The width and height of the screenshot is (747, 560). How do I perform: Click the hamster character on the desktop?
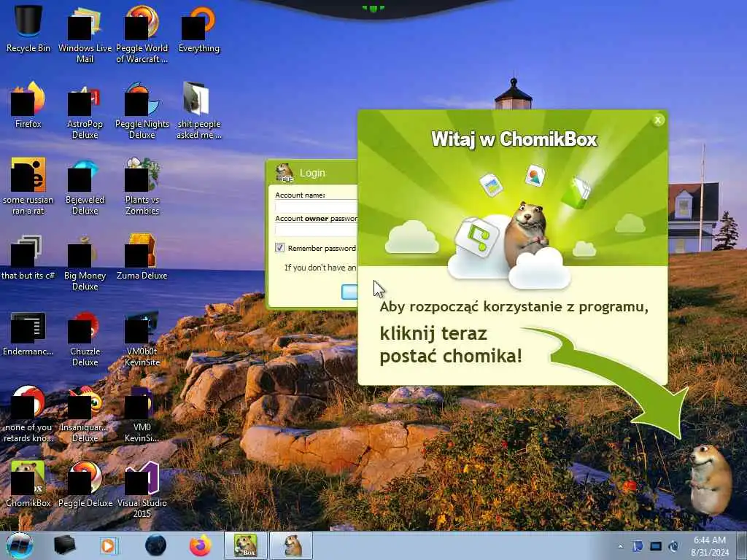[x=711, y=478]
